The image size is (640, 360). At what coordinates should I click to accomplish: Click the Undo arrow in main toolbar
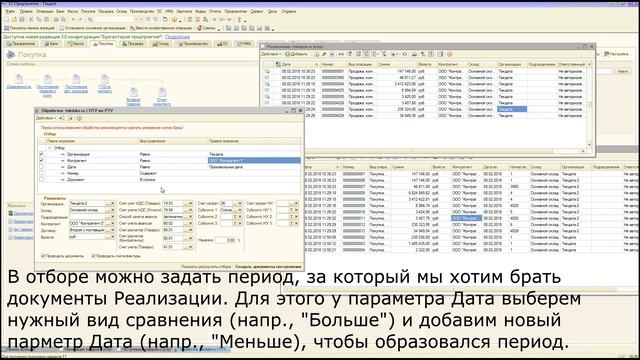pyautogui.click(x=73, y=19)
